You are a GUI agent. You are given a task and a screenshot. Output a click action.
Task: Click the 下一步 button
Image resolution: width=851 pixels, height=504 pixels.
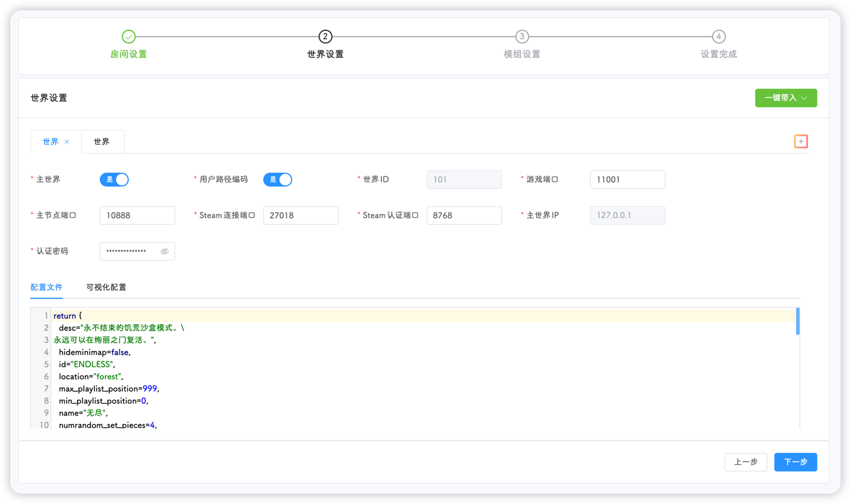[x=795, y=462]
